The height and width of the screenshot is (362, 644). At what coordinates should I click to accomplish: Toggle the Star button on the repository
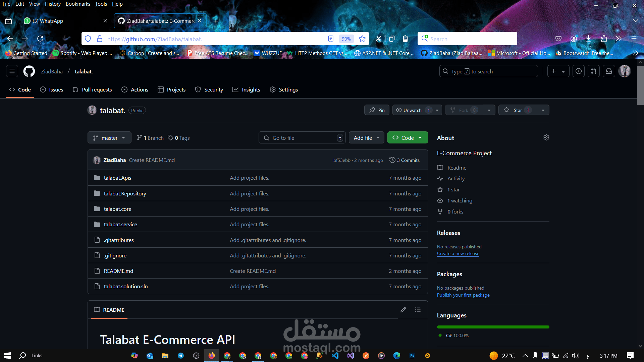point(518,110)
